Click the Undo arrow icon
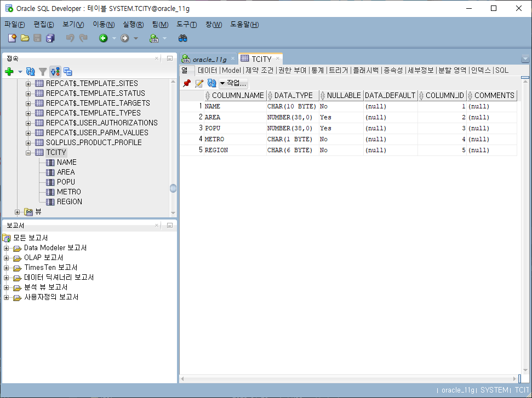 click(x=70, y=38)
